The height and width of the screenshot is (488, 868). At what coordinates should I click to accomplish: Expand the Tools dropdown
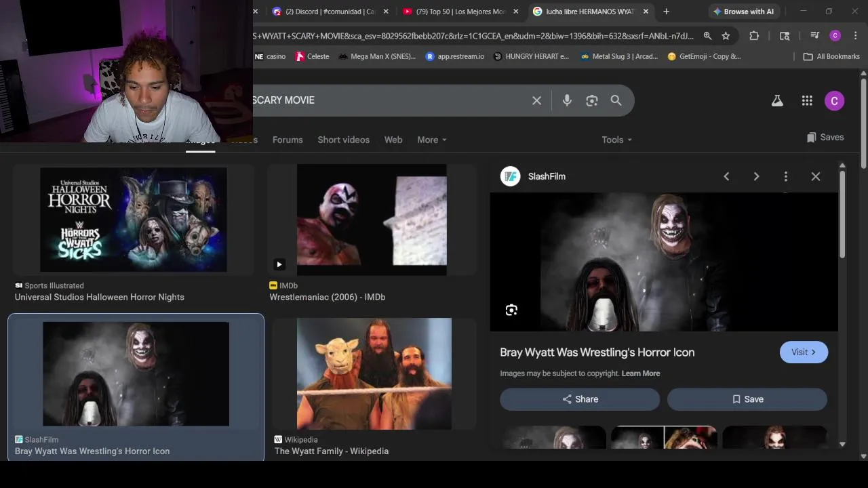click(x=616, y=140)
